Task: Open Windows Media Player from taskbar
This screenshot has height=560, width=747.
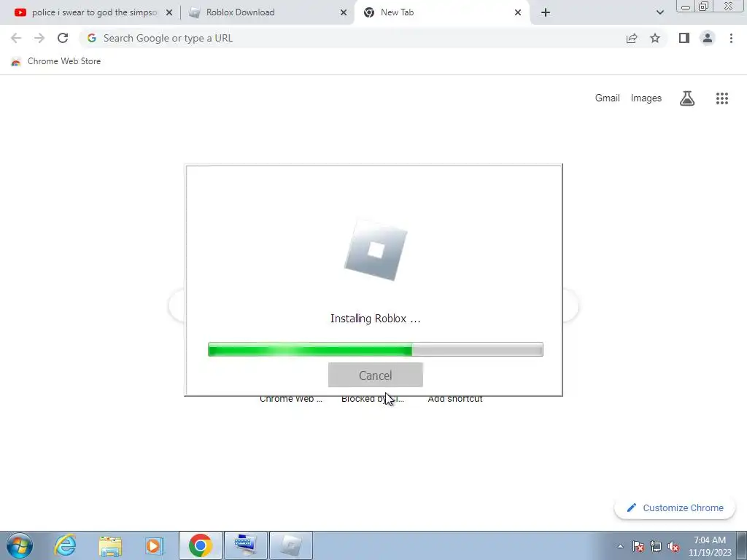Action: [x=155, y=545]
